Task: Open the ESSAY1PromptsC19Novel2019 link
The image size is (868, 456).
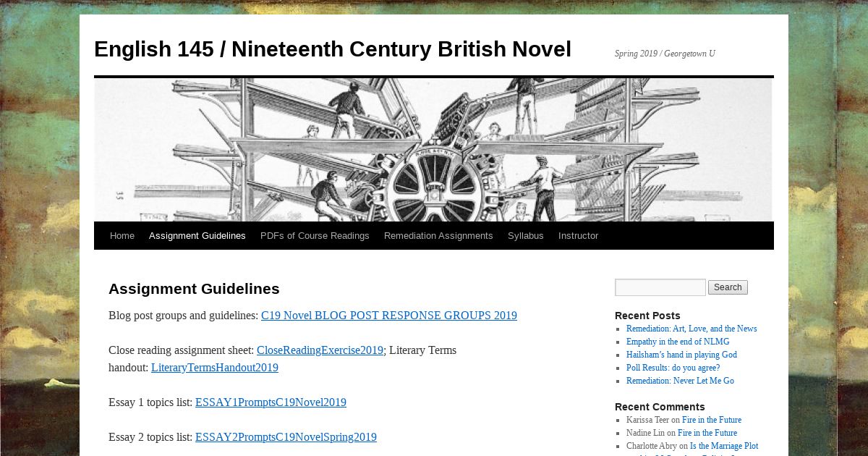Action: coord(271,402)
